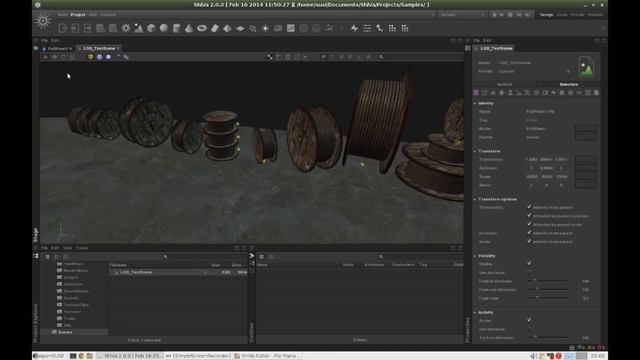Image resolution: width=640 pixels, height=360 pixels.
Task: Click the Scale X value field
Action: coord(532,176)
